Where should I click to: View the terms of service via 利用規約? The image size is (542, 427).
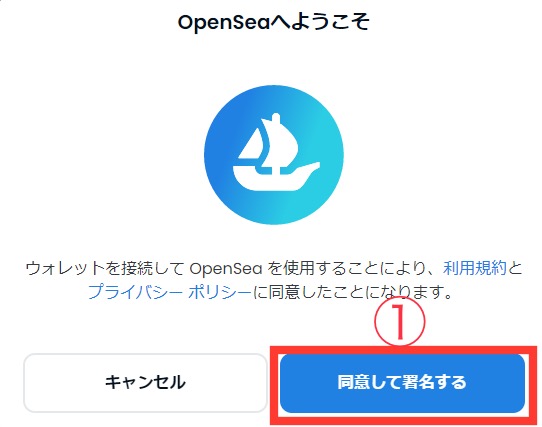[475, 268]
